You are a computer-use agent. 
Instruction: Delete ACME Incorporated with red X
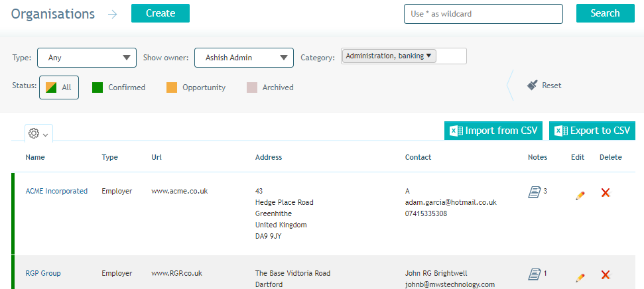(606, 192)
